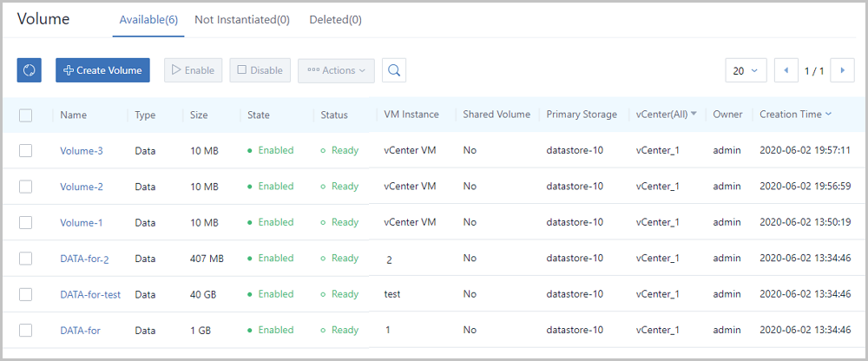868x361 pixels.
Task: Click the Primary Storage column header
Action: click(582, 115)
